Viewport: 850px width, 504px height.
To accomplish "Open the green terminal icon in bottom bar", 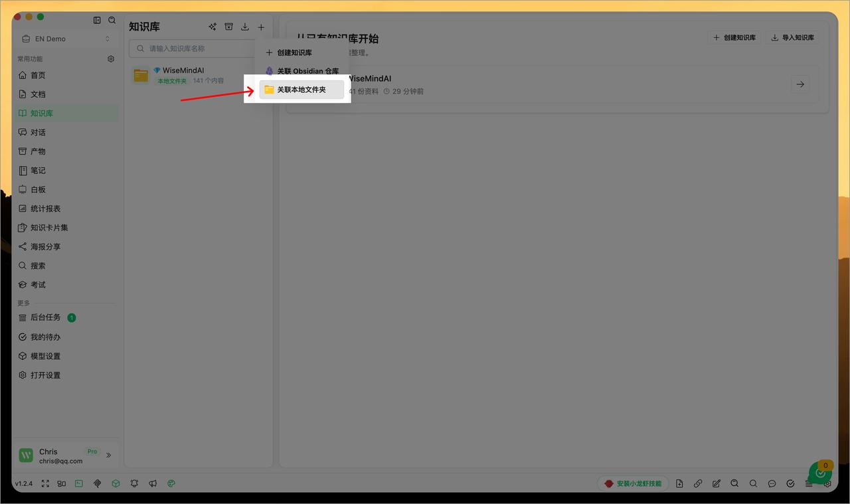I will coord(79,483).
